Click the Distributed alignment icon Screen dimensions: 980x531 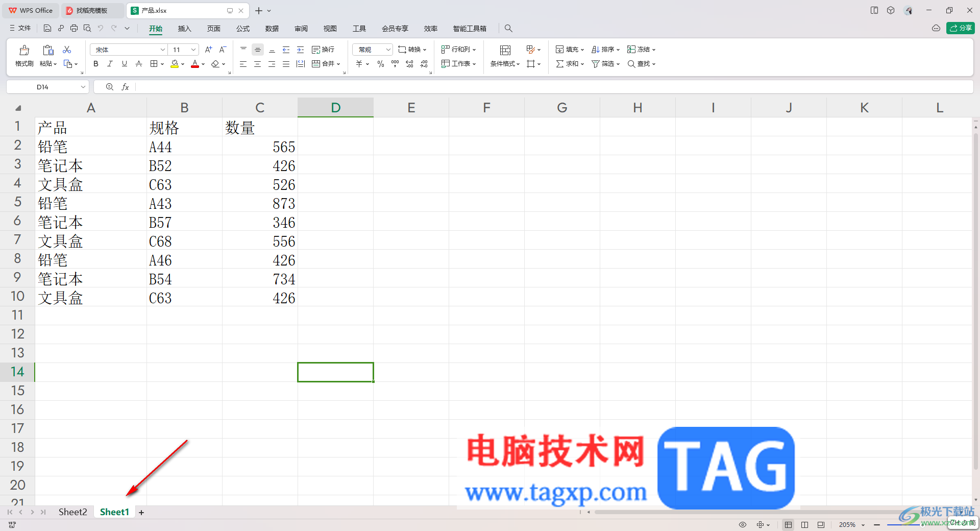pyautogui.click(x=301, y=64)
